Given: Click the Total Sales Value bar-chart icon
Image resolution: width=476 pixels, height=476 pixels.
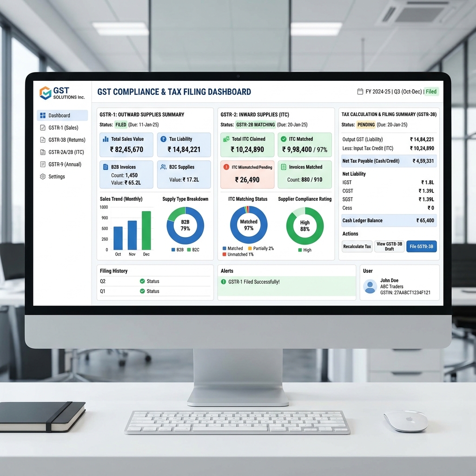Looking at the screenshot, I should click(106, 139).
